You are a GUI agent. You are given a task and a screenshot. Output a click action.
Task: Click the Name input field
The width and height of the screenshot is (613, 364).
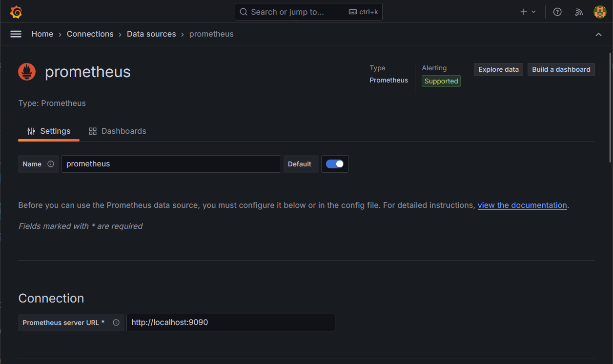click(x=171, y=164)
